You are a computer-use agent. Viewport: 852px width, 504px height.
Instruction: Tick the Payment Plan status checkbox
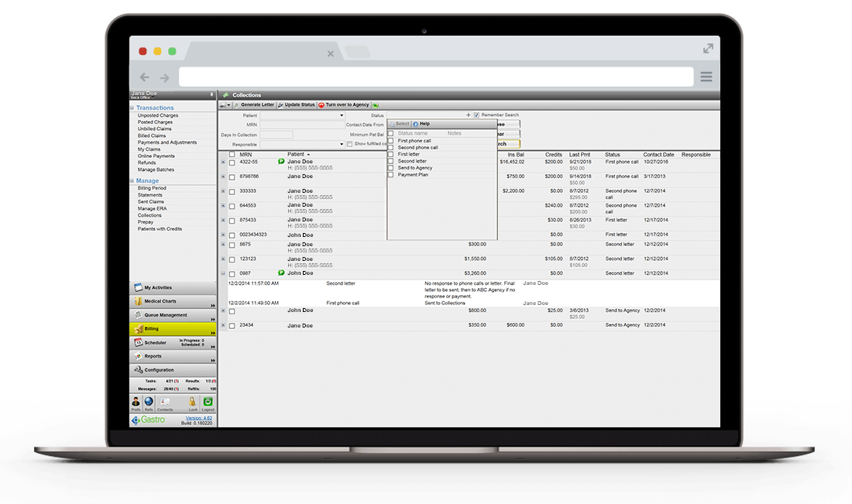(x=390, y=175)
